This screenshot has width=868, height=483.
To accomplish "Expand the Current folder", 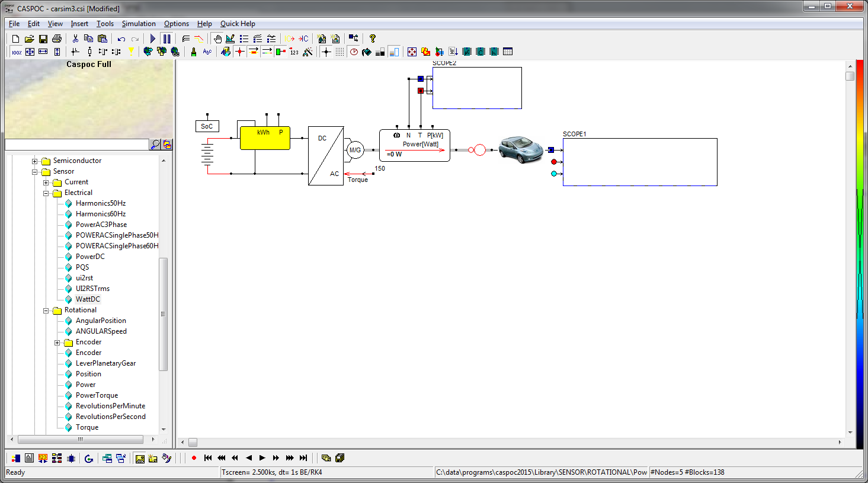I will (46, 183).
